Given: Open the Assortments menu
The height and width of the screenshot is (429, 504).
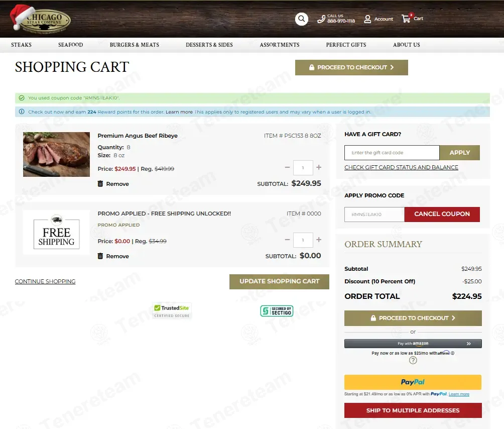Looking at the screenshot, I should coord(279,45).
